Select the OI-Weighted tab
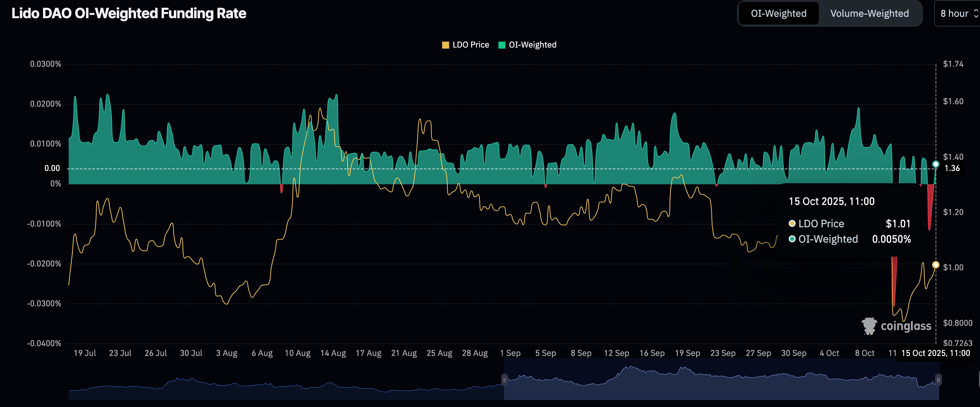Image resolution: width=980 pixels, height=407 pixels. tap(779, 13)
